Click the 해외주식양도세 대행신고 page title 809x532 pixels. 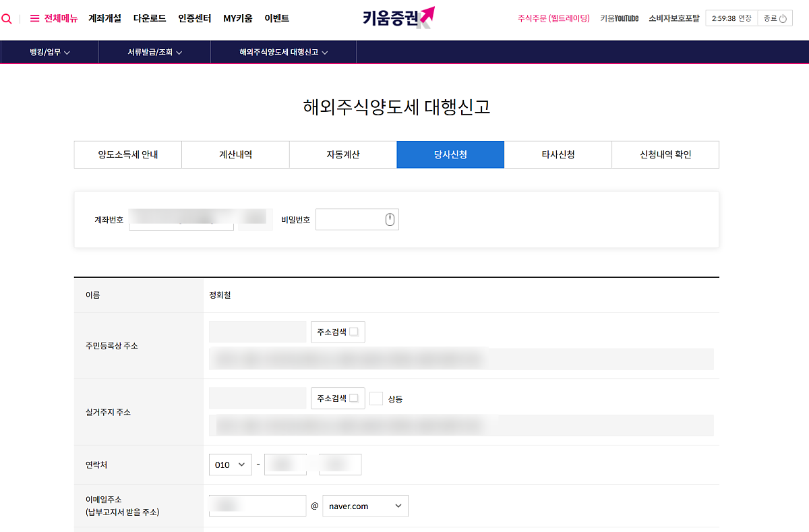(x=396, y=107)
